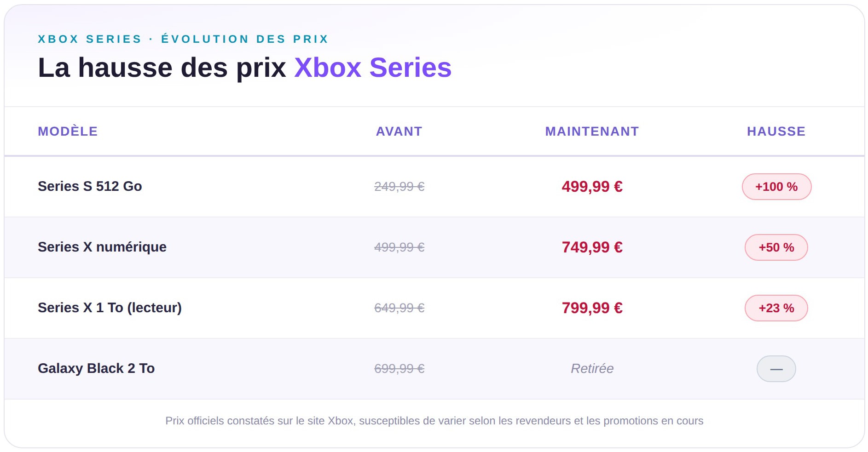
Task: Click the +50 % increase badge
Action: (x=776, y=247)
